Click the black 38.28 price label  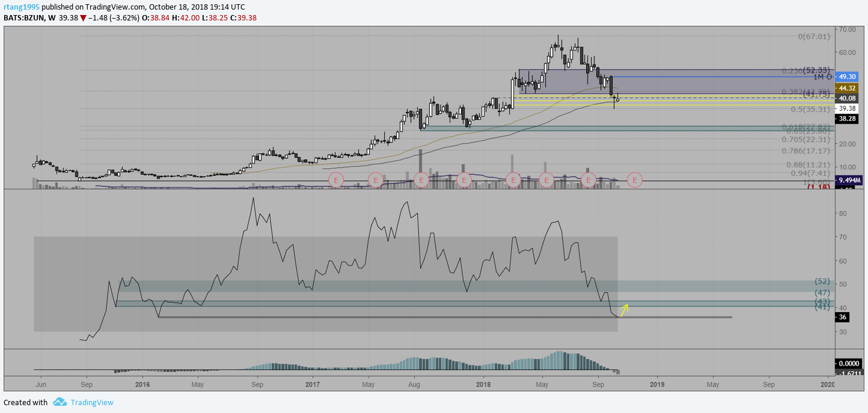pyautogui.click(x=848, y=119)
